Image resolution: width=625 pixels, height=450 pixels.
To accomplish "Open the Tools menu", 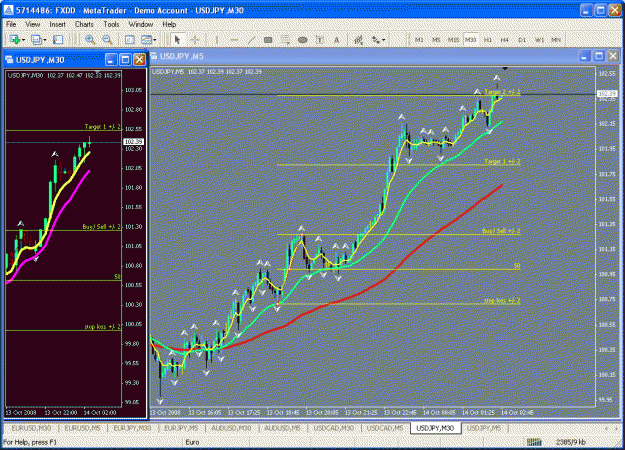I will (111, 25).
